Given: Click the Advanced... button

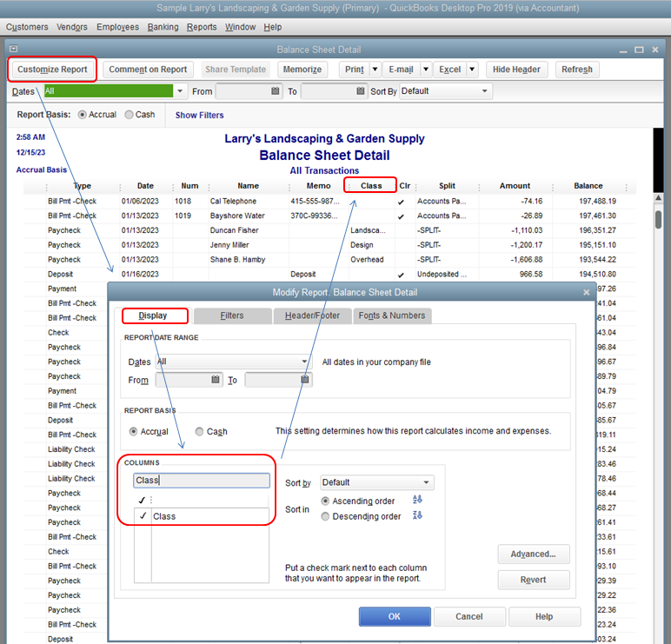Looking at the screenshot, I should (533, 554).
